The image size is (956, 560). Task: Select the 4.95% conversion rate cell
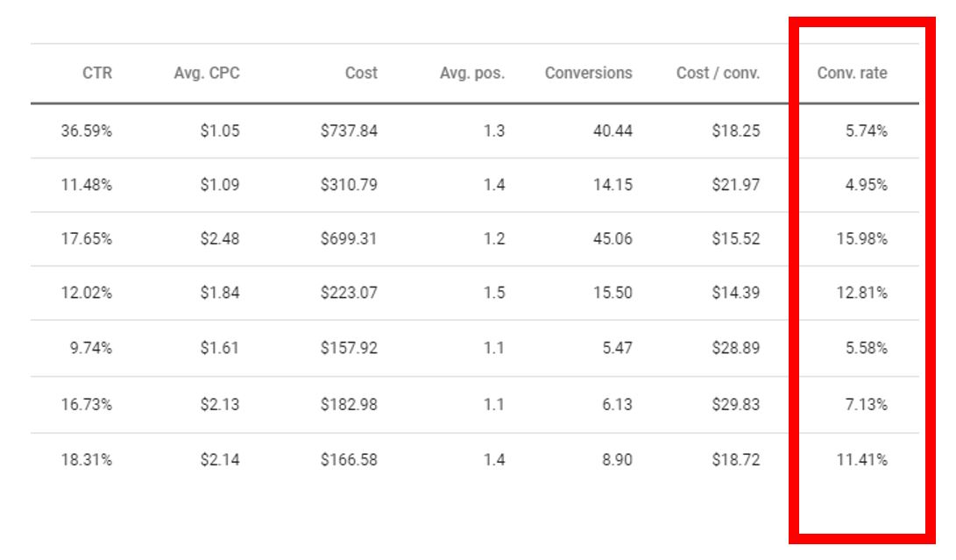tap(866, 186)
